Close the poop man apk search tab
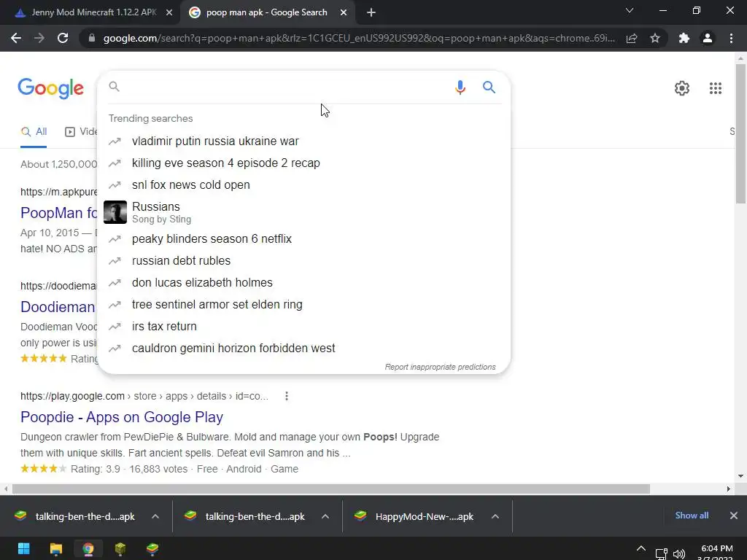Screen dimensions: 747x560 344,12
